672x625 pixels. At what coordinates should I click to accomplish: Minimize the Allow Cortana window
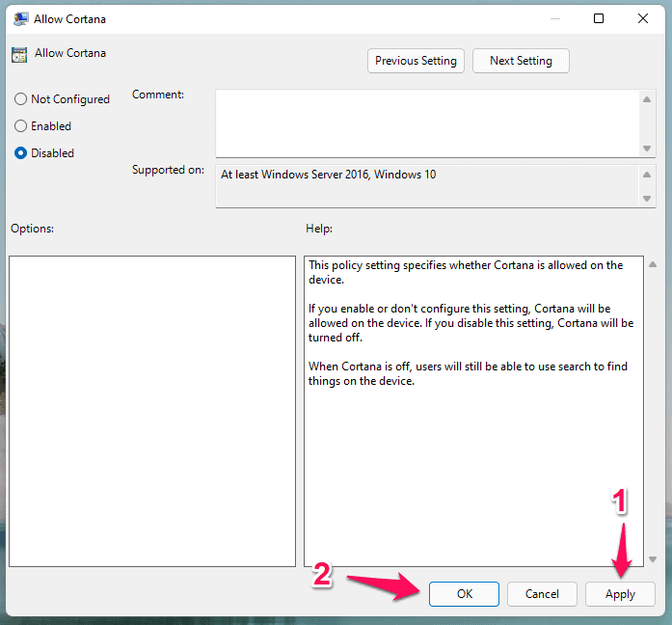(x=555, y=19)
